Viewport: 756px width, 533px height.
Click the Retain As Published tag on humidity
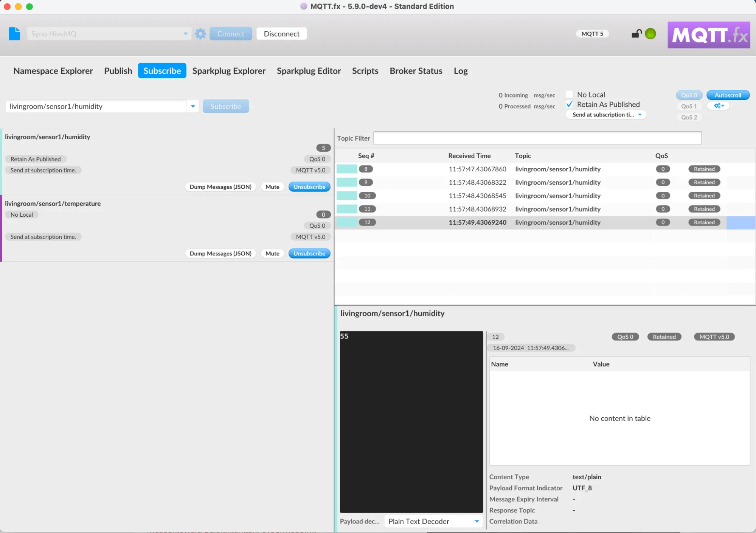(36, 159)
